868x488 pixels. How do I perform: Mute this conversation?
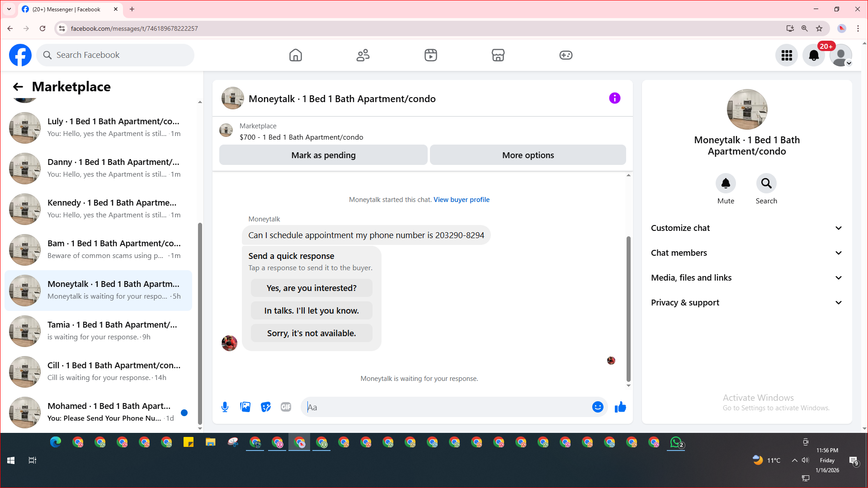(726, 183)
